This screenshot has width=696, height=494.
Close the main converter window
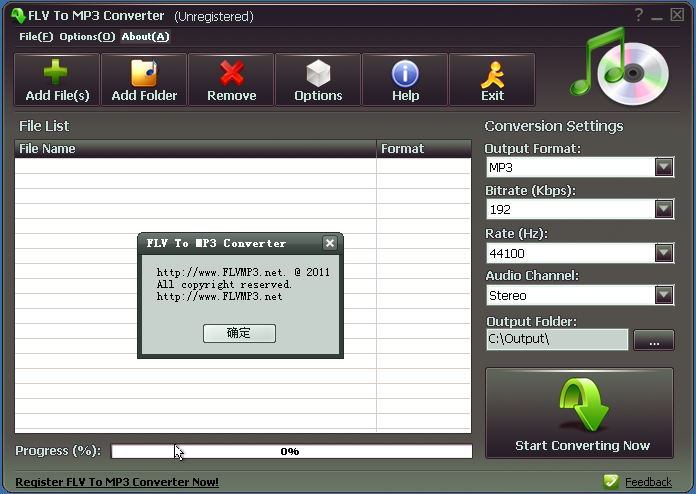coord(677,15)
